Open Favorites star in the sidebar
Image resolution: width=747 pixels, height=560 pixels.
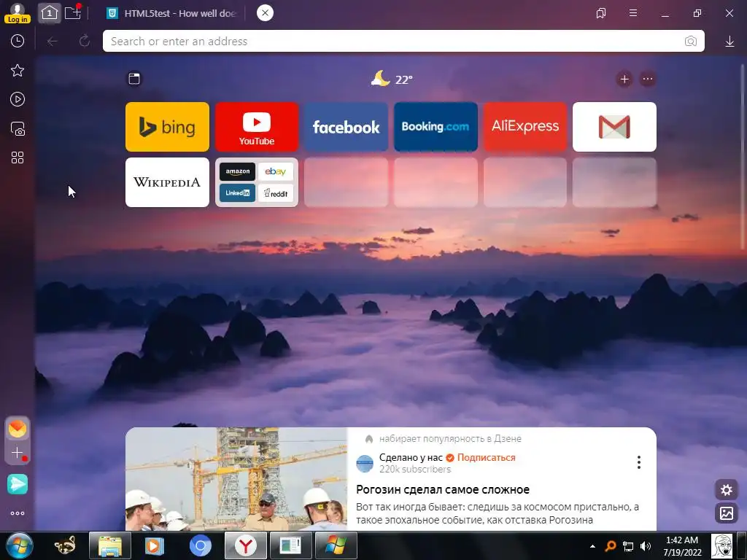pos(18,71)
